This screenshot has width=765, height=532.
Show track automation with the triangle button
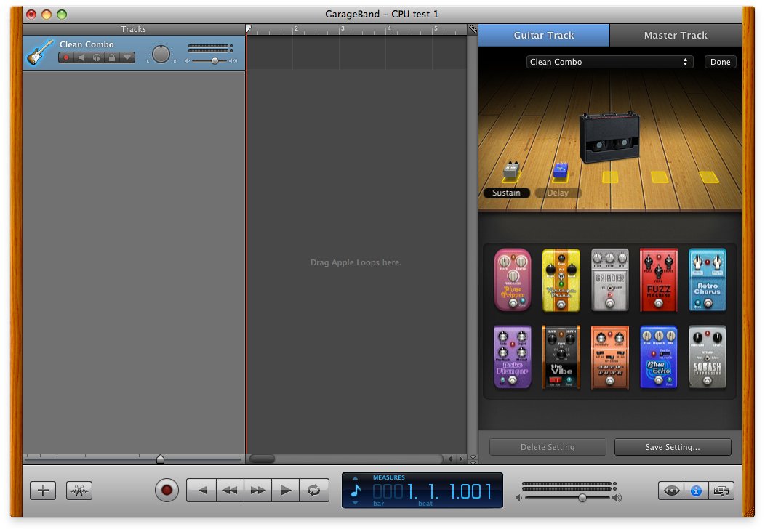click(127, 57)
